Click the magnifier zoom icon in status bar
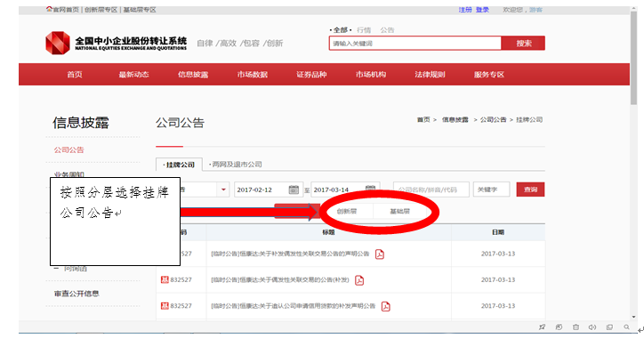Image resolution: width=644 pixels, height=339 pixels. click(626, 327)
